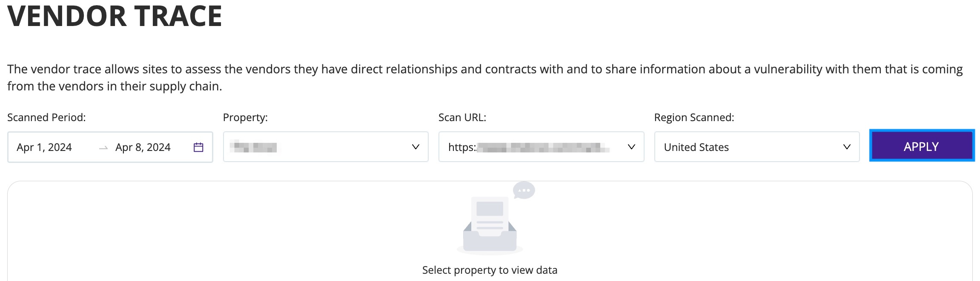Open the Scan URL selector starting with https:

click(541, 147)
